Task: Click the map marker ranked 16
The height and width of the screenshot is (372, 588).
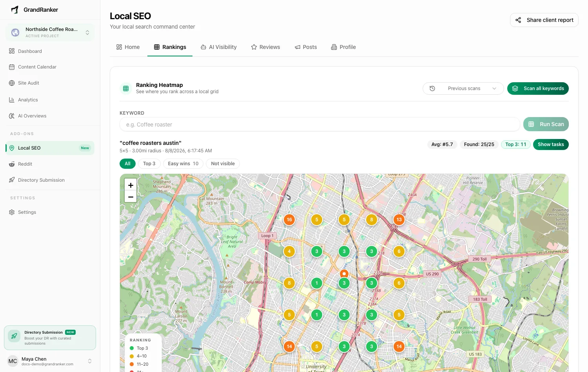Action: [289, 220]
